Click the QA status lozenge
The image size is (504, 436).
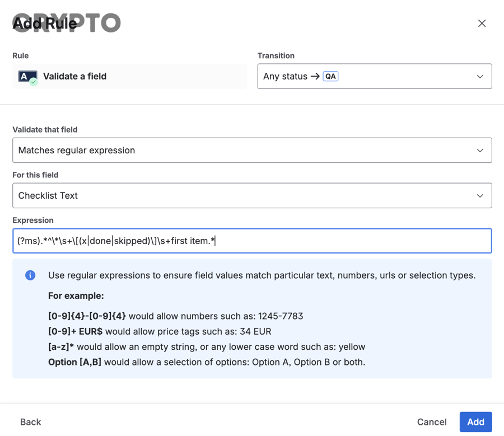[330, 76]
